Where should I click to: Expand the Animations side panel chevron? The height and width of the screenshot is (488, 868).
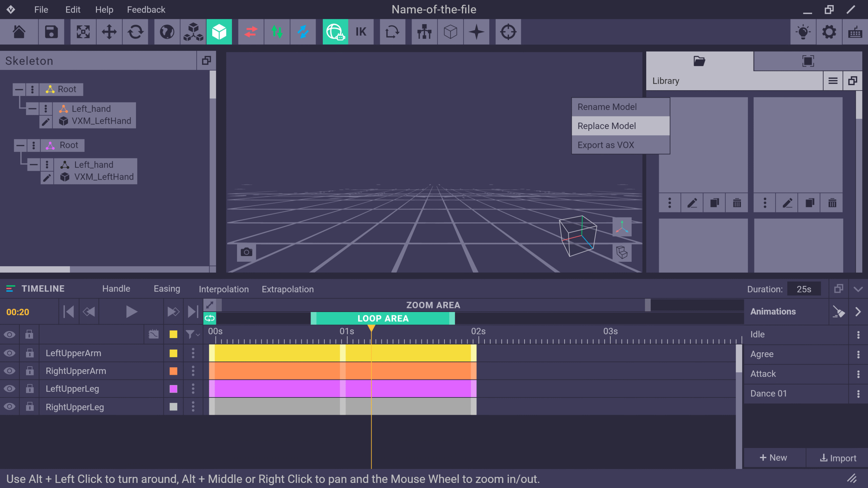coord(858,311)
